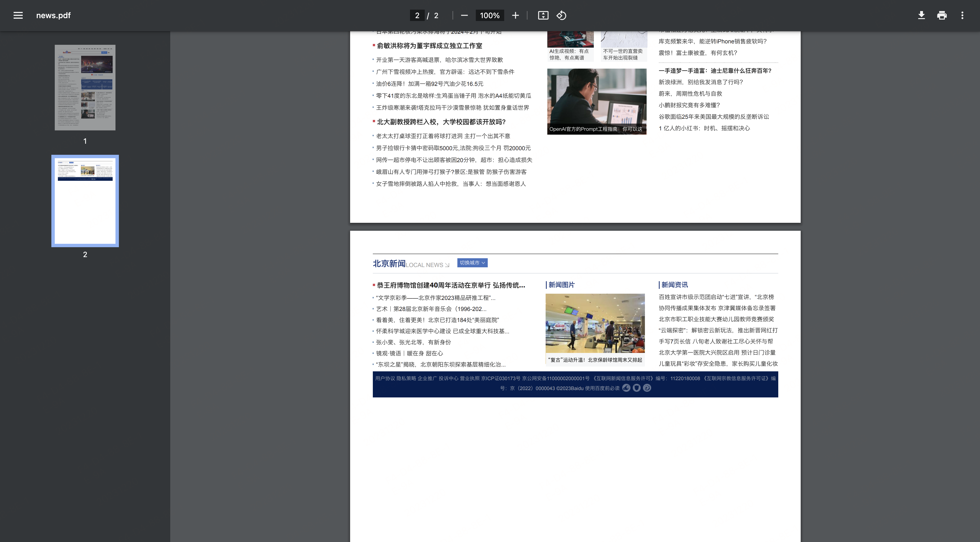The width and height of the screenshot is (980, 542).
Task: Open 怀柔科学城 news item
Action: (442, 331)
